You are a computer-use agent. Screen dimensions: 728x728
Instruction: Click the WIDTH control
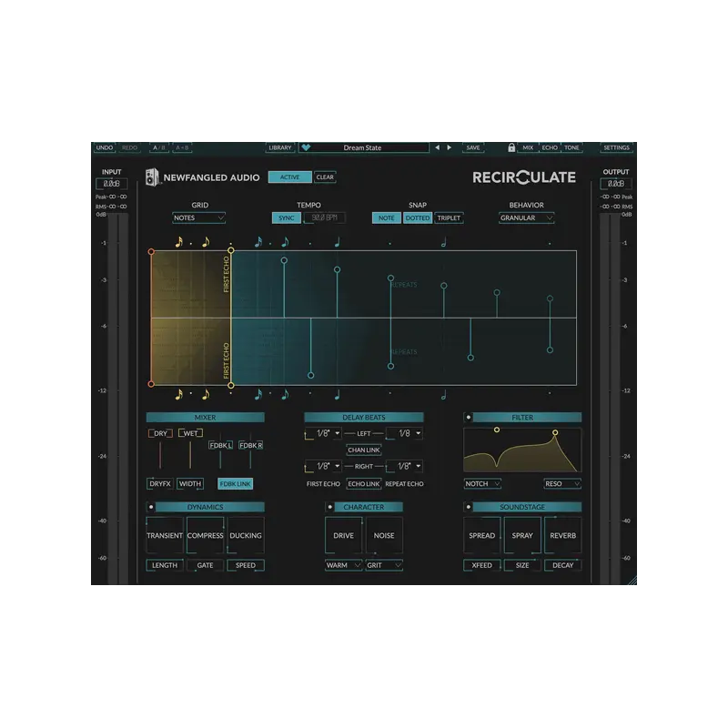pyautogui.click(x=190, y=484)
